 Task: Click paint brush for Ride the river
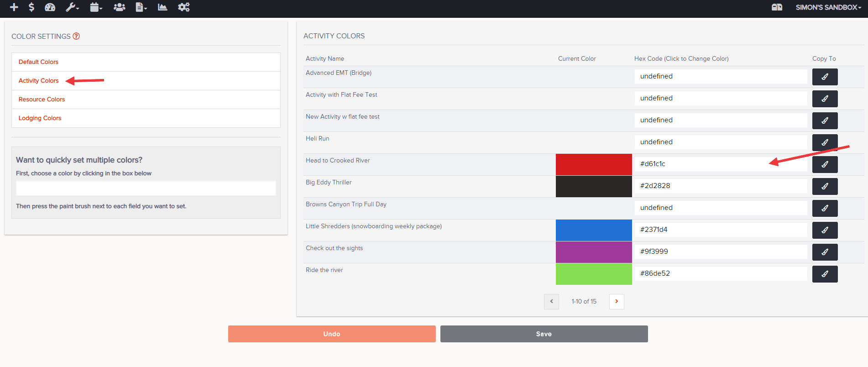coord(825,274)
